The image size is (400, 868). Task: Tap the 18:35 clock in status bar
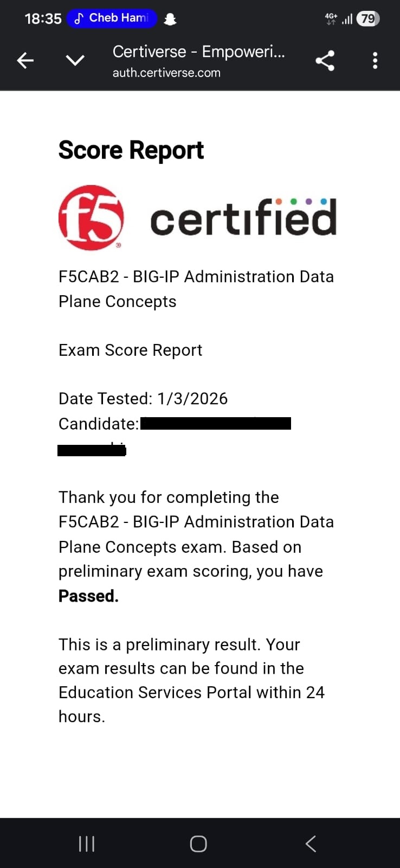pyautogui.click(x=43, y=19)
